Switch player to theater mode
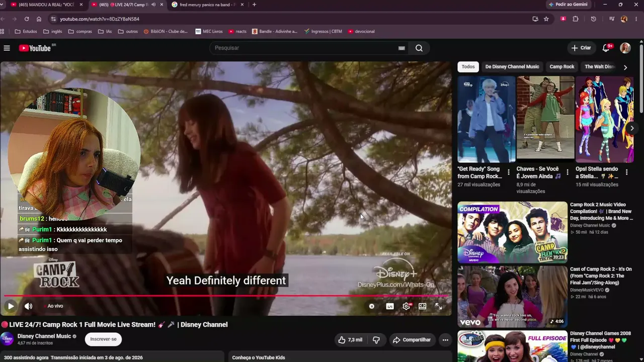Image resolution: width=644 pixels, height=362 pixels. (x=423, y=306)
